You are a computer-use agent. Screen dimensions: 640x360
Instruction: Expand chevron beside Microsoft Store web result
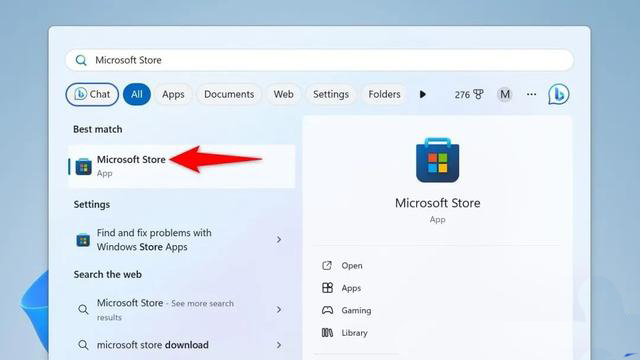(279, 309)
